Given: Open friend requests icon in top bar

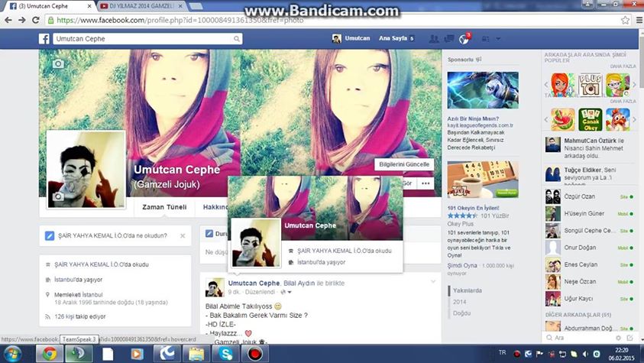Looking at the screenshot, I should (434, 39).
